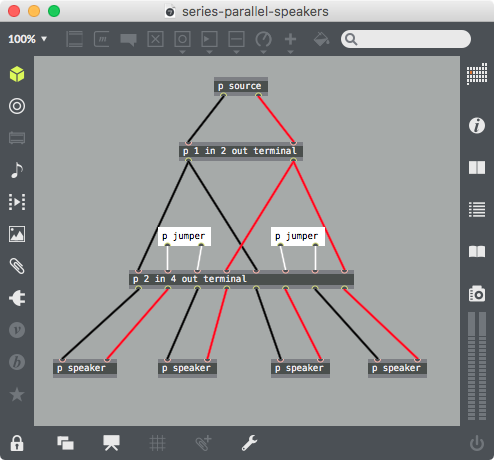Screen dimensions: 494x460
Task: Open the 100% zoom dropdown
Action: coord(27,39)
